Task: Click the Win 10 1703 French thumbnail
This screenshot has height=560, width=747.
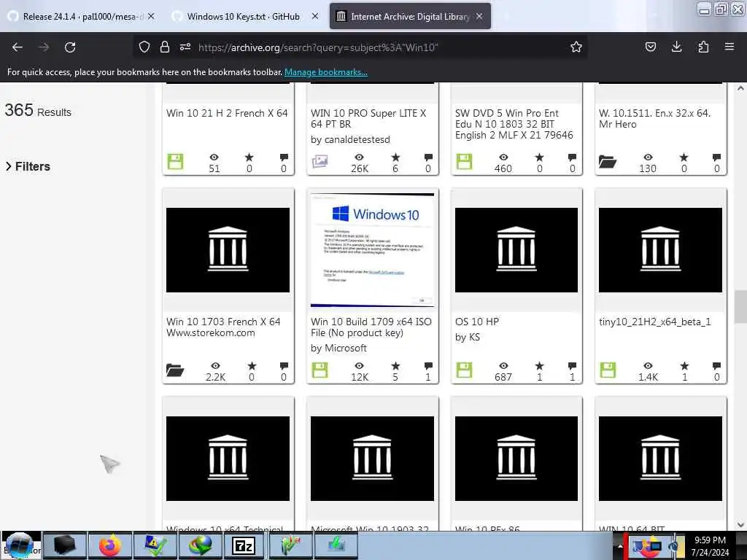Action: [228, 250]
